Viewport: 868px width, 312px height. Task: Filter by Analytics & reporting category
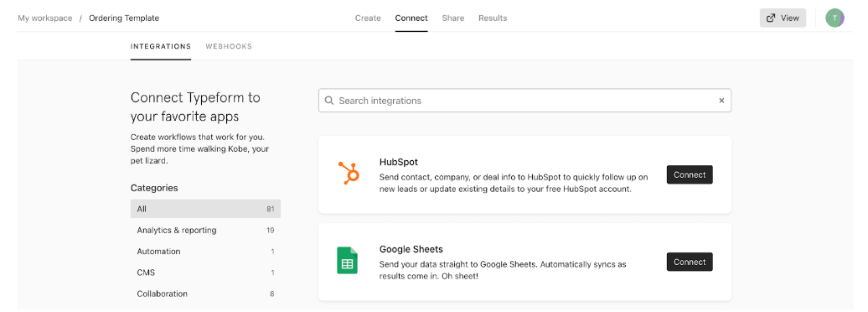coord(205,230)
